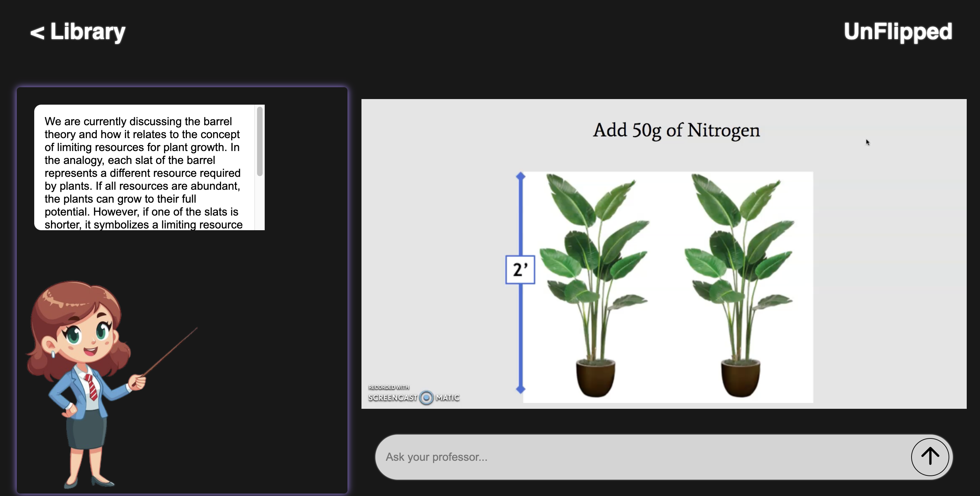Click the chat bubble scrollbar thumb

point(260,141)
